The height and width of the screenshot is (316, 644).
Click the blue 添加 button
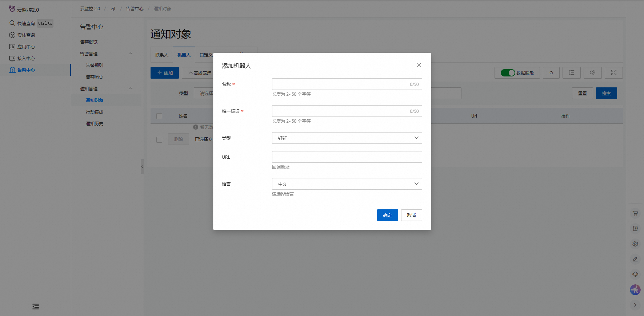pos(165,73)
